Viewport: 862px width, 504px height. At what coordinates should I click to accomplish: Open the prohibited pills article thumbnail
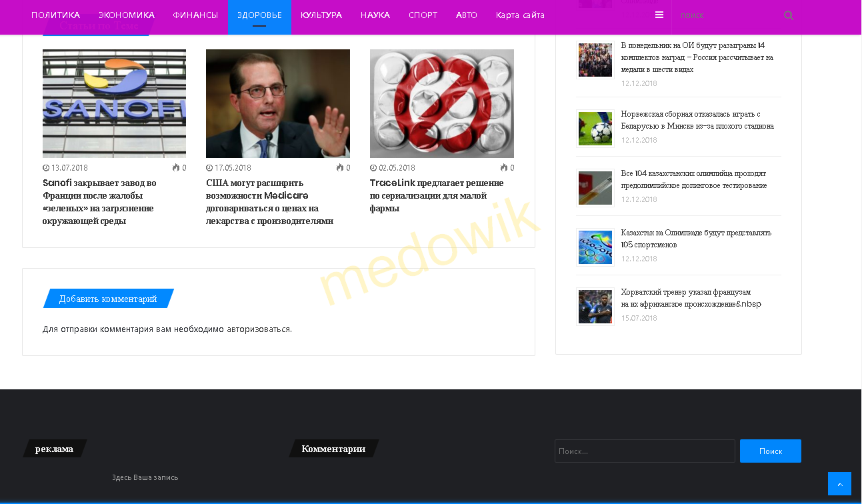click(x=442, y=103)
